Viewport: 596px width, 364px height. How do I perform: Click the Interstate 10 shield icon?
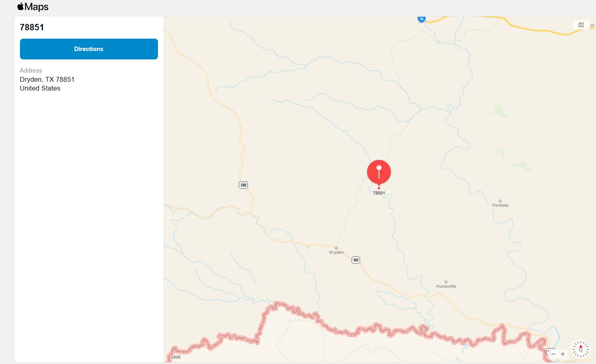point(422,19)
